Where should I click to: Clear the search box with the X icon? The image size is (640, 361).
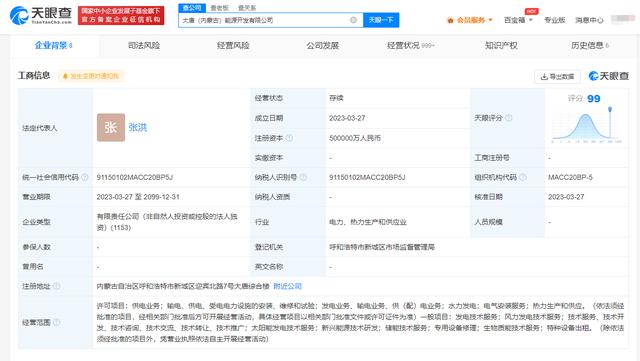[353, 20]
